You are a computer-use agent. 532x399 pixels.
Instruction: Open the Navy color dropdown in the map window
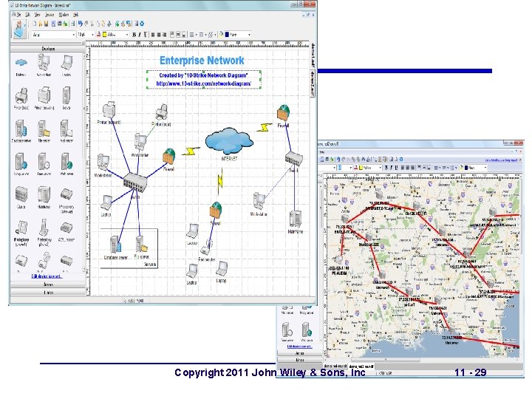click(x=485, y=168)
